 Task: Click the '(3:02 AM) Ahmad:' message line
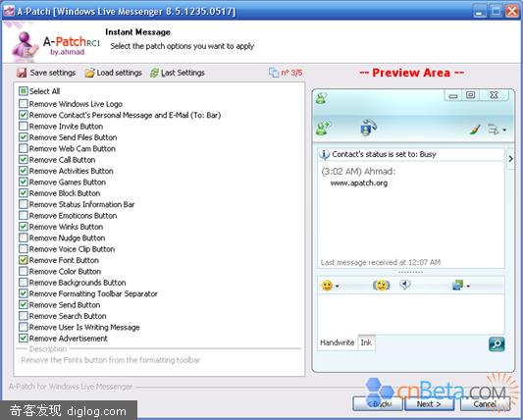point(358,172)
